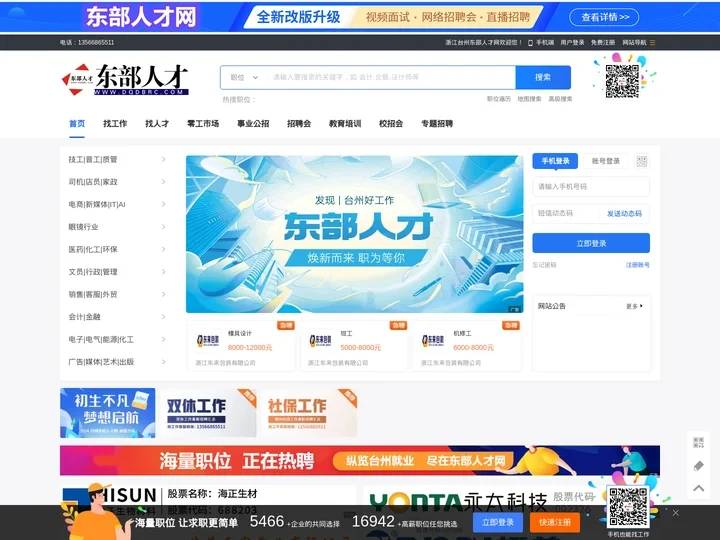Open the 教育培训 nav item
Image resolution: width=720 pixels, height=540 pixels.
pyautogui.click(x=345, y=124)
